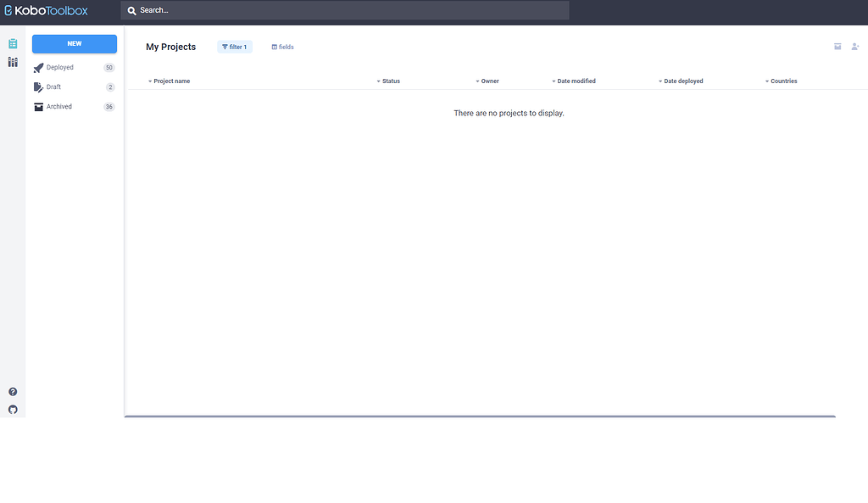Click the NEW project button
The image size is (868, 503).
tap(74, 43)
